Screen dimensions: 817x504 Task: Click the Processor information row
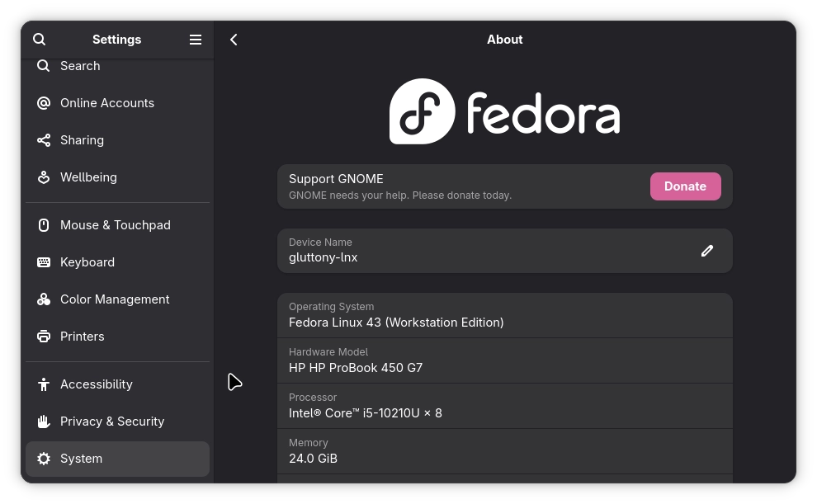point(504,406)
